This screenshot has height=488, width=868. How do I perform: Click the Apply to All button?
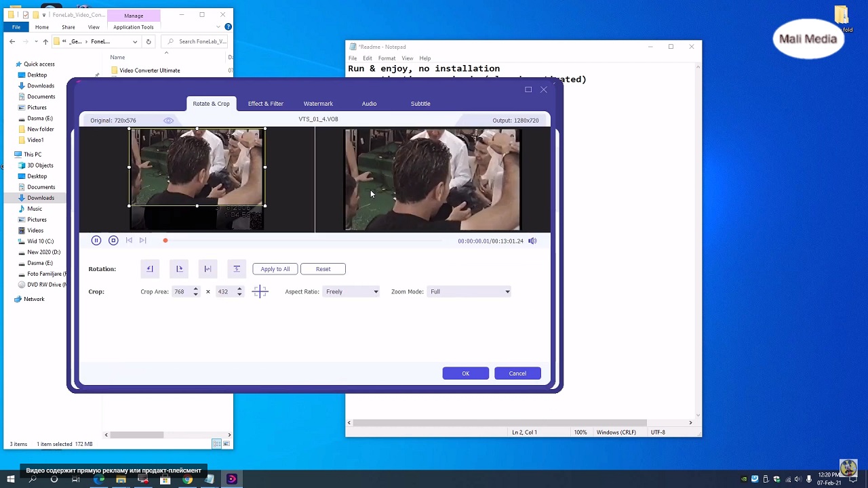[x=275, y=269]
